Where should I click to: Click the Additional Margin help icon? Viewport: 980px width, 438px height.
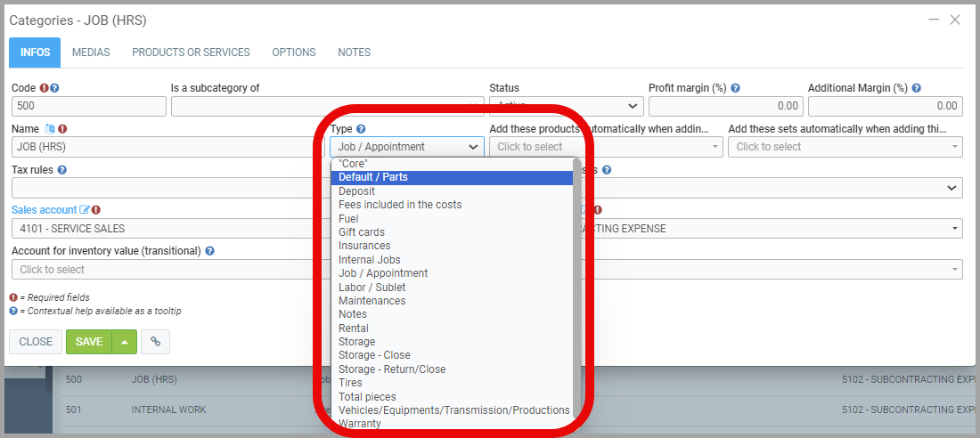tap(916, 88)
